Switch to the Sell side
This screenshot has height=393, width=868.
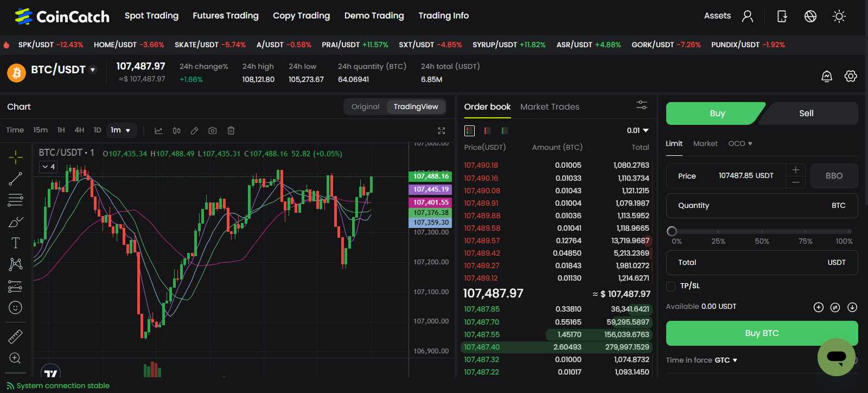pos(806,113)
